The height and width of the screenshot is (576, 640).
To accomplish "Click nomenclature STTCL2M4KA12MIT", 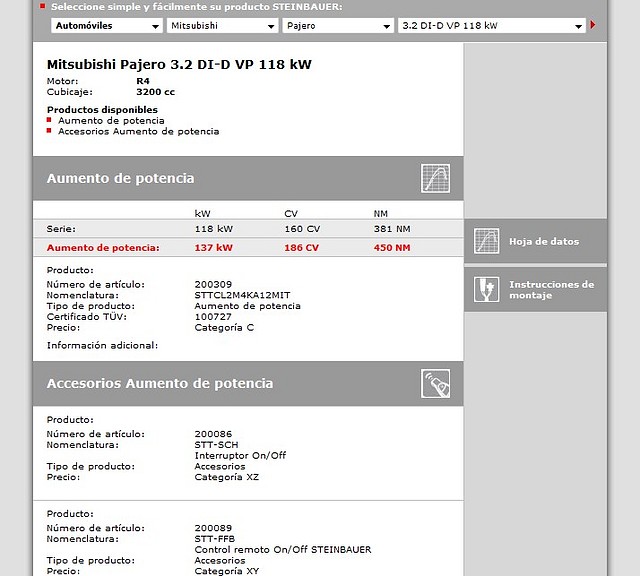I will [242, 295].
